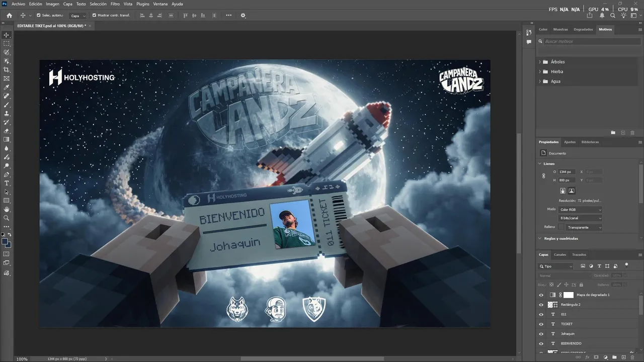Image resolution: width=644 pixels, height=362 pixels.
Task: Select the Rectángulo 2 layer row
Action: 587,305
